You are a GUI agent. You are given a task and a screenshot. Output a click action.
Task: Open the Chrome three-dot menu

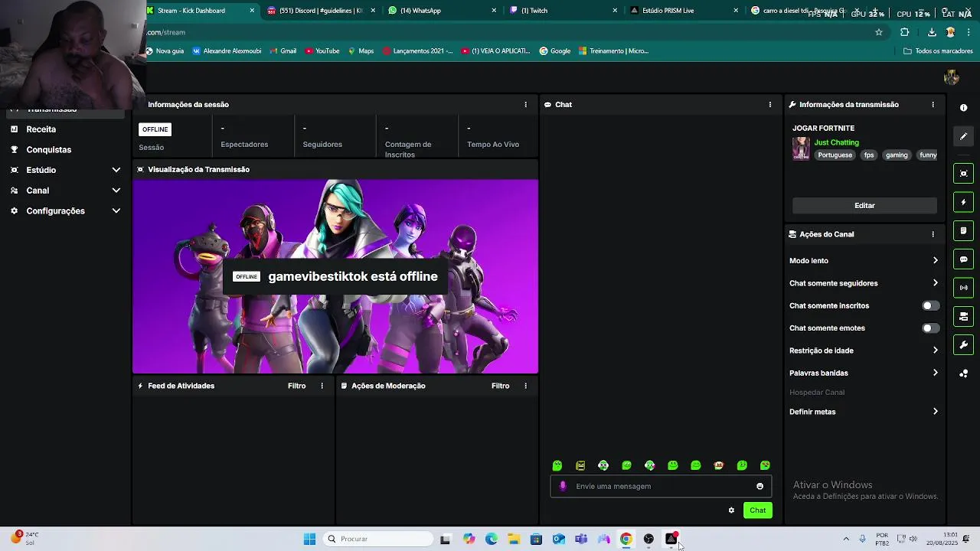tap(969, 32)
